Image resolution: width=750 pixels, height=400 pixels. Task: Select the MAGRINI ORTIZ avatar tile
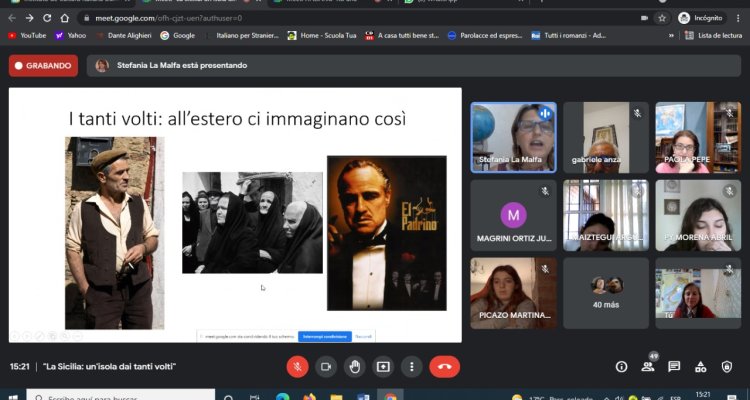click(513, 215)
